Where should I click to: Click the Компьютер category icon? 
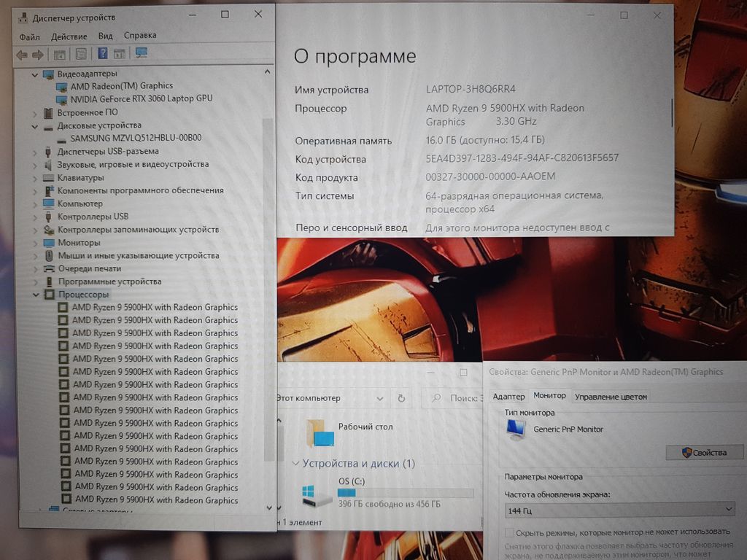click(49, 203)
